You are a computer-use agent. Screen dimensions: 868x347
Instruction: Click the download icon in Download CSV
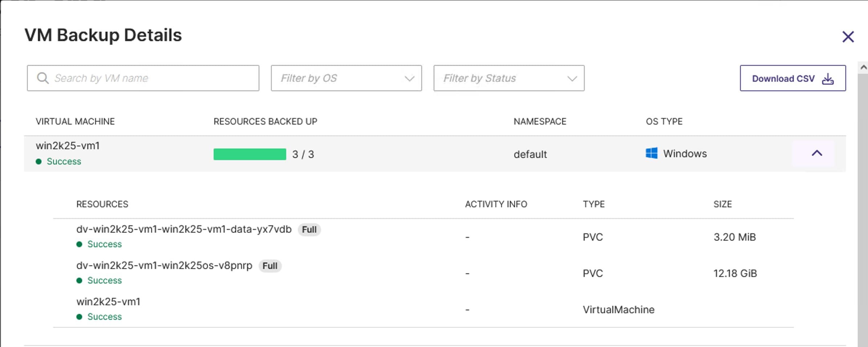tap(828, 79)
